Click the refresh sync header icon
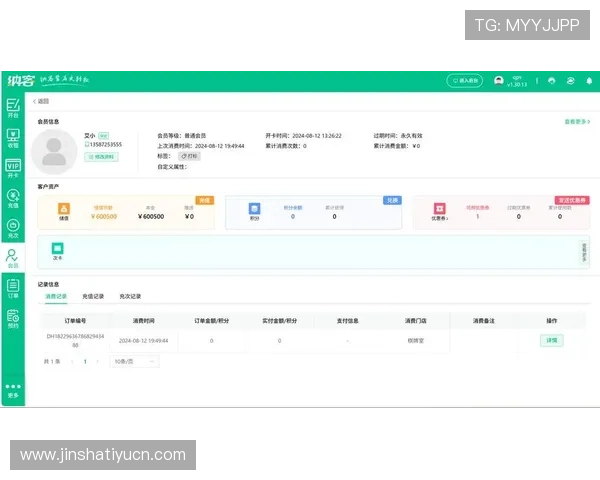Screen dimensions: 600x480 tap(571, 81)
